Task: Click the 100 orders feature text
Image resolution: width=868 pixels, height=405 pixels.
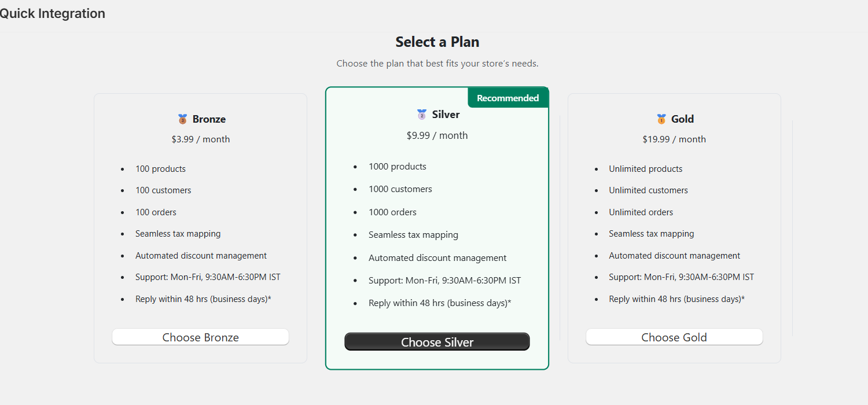Action: pyautogui.click(x=156, y=212)
